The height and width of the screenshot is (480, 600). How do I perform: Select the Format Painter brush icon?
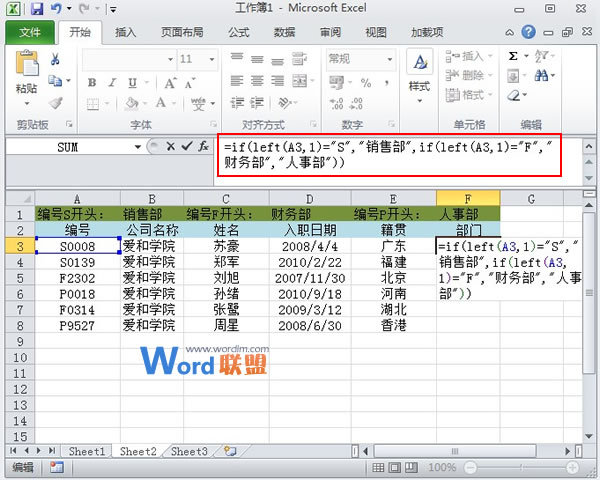pyautogui.click(x=56, y=102)
